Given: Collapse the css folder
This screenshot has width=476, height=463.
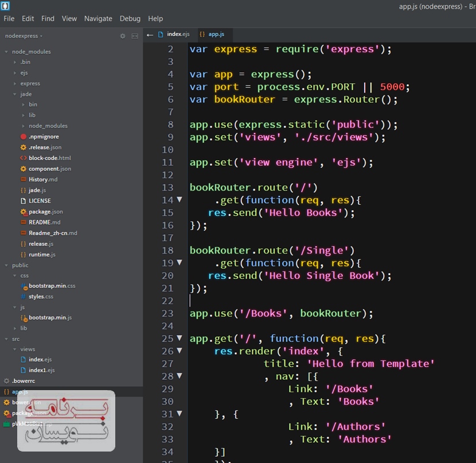Looking at the screenshot, I should click(x=15, y=275).
